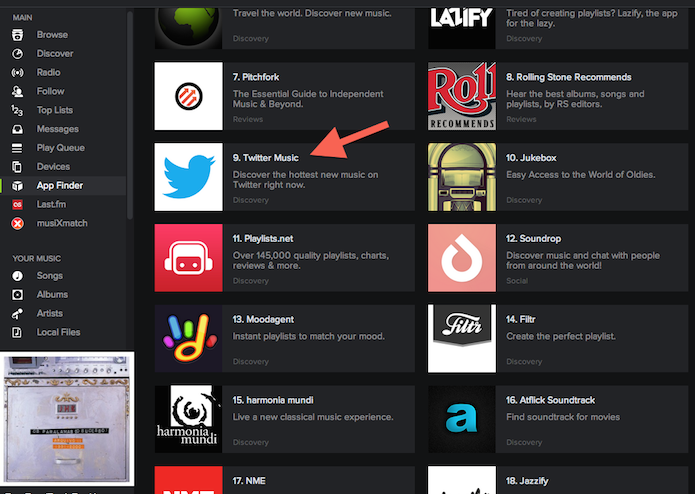Click 'Easy Access to the World of Oldies.'
Image resolution: width=695 pixels, height=494 pixels.
(x=581, y=175)
